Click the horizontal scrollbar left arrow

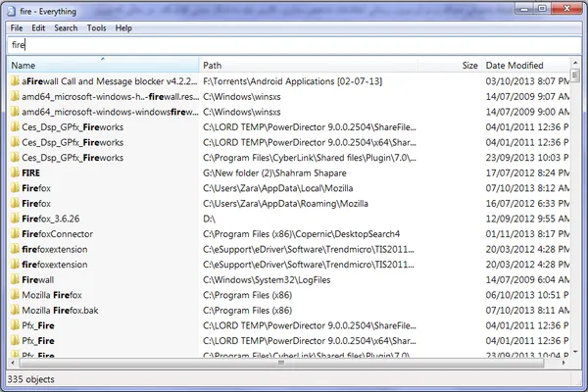(x=13, y=363)
